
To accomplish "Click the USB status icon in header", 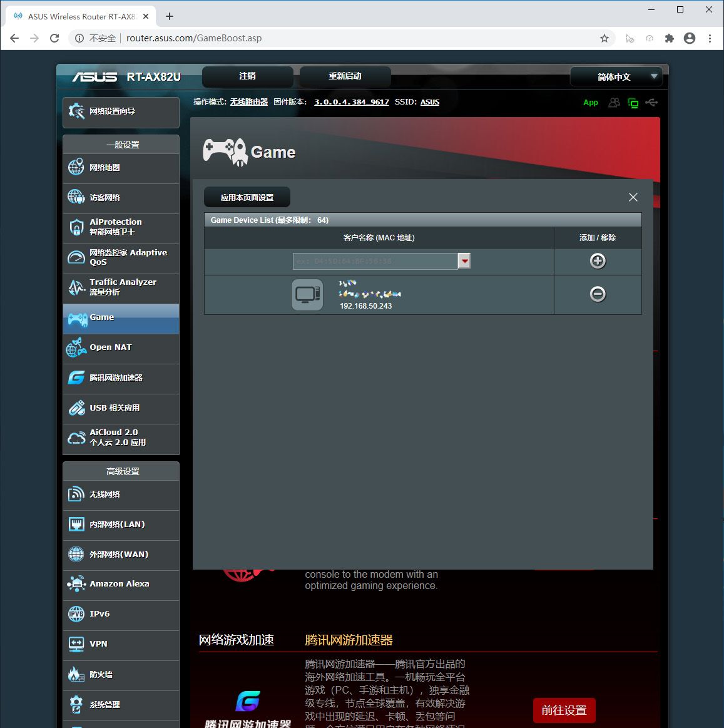I will 651,102.
